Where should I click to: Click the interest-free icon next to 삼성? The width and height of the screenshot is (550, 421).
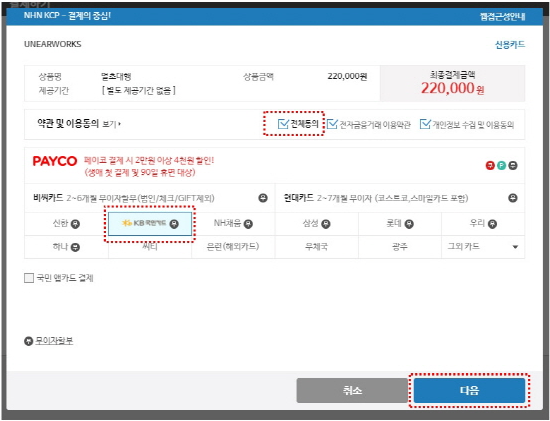(x=326, y=224)
